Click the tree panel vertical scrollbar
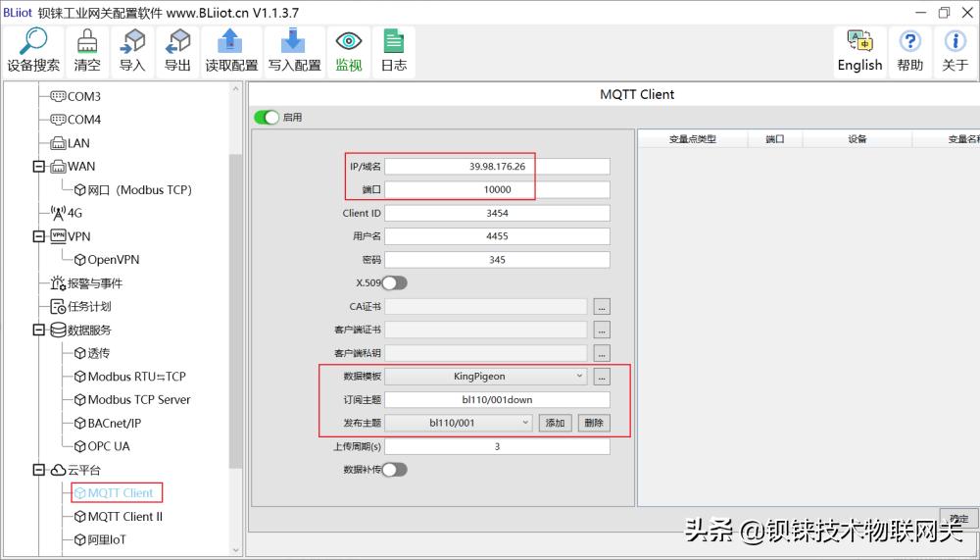This screenshot has height=560, width=980. point(235,311)
